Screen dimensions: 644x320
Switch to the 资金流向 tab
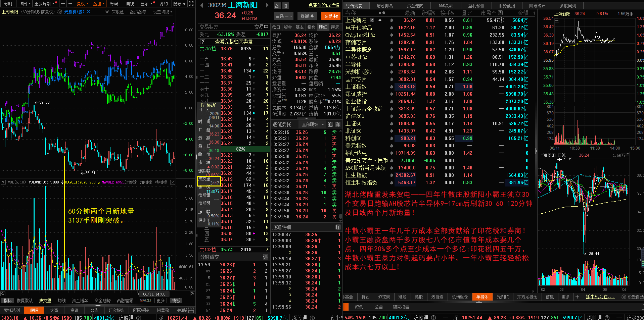415,6
